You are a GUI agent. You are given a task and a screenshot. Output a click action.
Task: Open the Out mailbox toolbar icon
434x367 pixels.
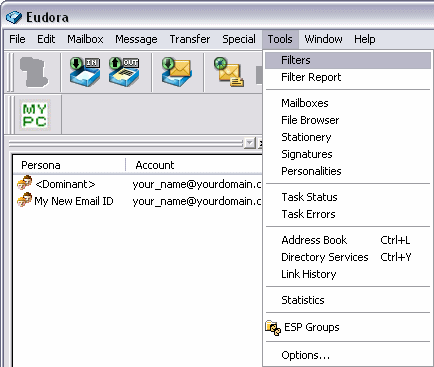(124, 72)
